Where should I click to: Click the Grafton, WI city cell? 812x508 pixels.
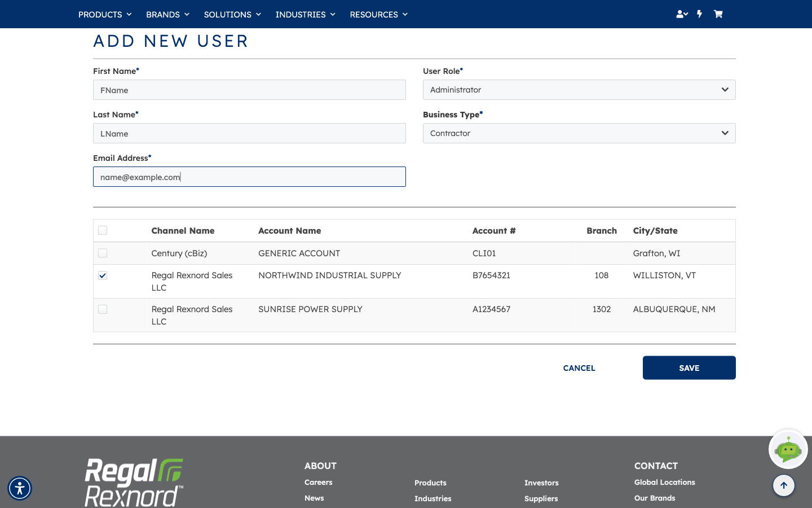[x=657, y=253]
